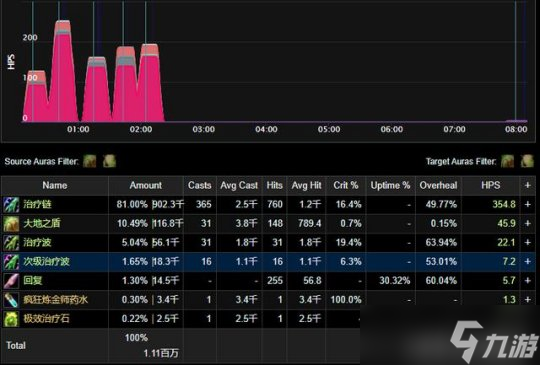Click the 疯狂炼金师药水 potion icon

point(11,300)
